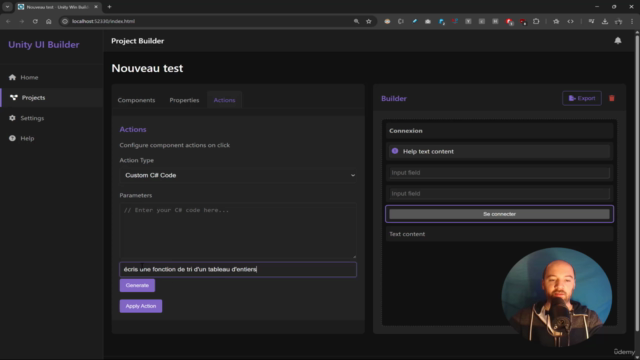Click the Project Builder header text
Screen dimensions: 640x360
pos(138,41)
